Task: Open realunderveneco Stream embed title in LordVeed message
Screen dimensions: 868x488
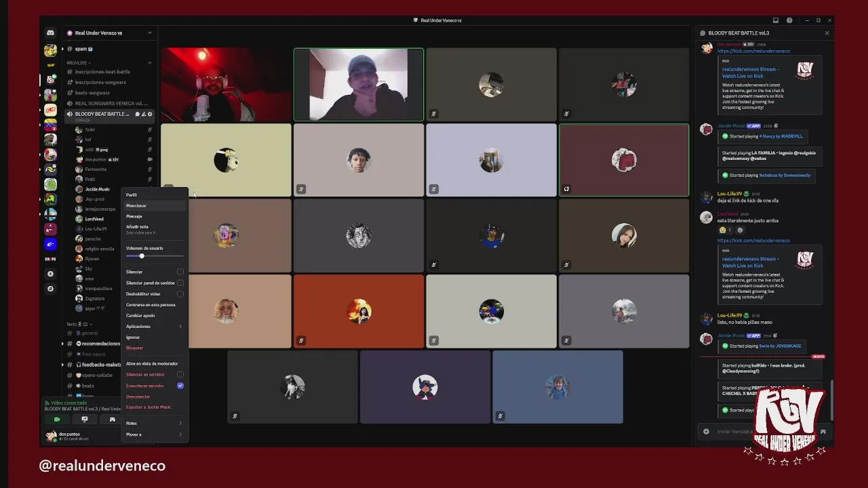Action: pyautogui.click(x=750, y=262)
